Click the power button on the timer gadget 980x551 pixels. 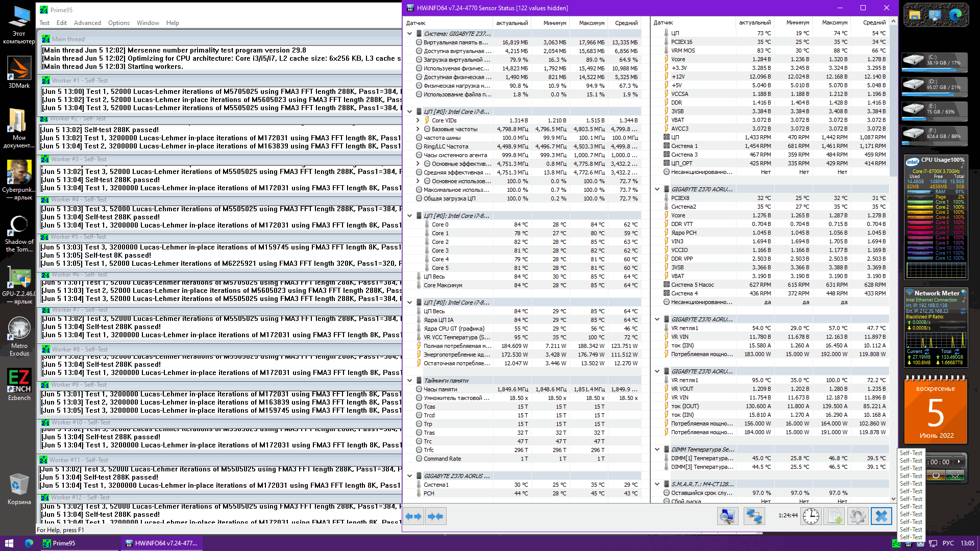click(936, 475)
